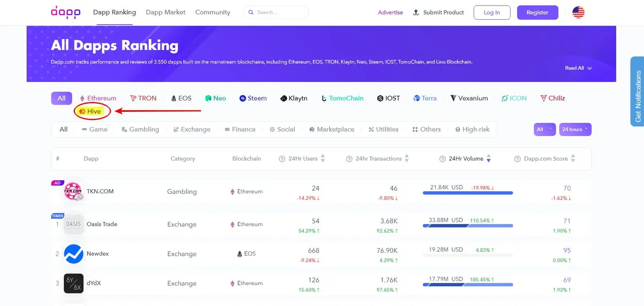Click the help icon beside 24Hr Users

[282, 159]
